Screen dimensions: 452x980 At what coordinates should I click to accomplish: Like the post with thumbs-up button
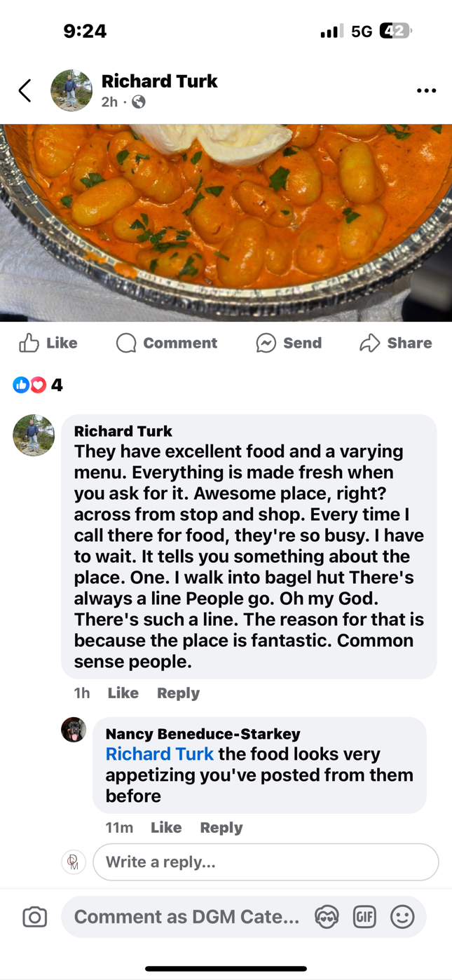[48, 343]
